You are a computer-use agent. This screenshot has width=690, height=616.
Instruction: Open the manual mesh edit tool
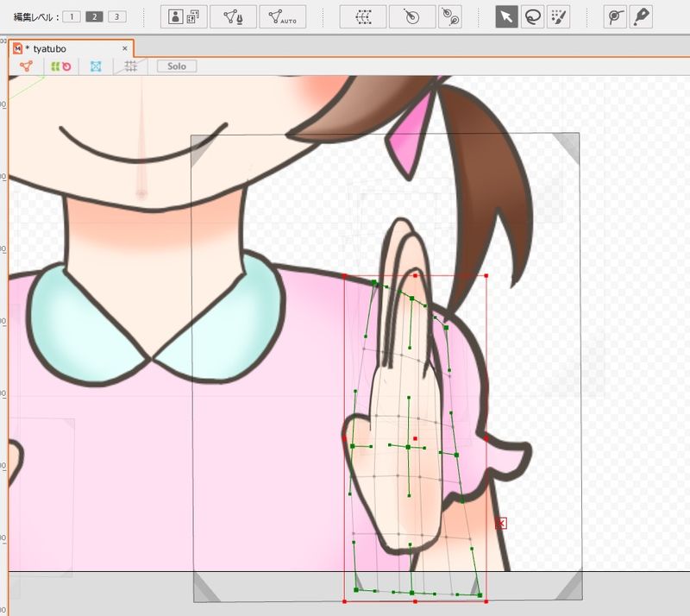coord(233,16)
